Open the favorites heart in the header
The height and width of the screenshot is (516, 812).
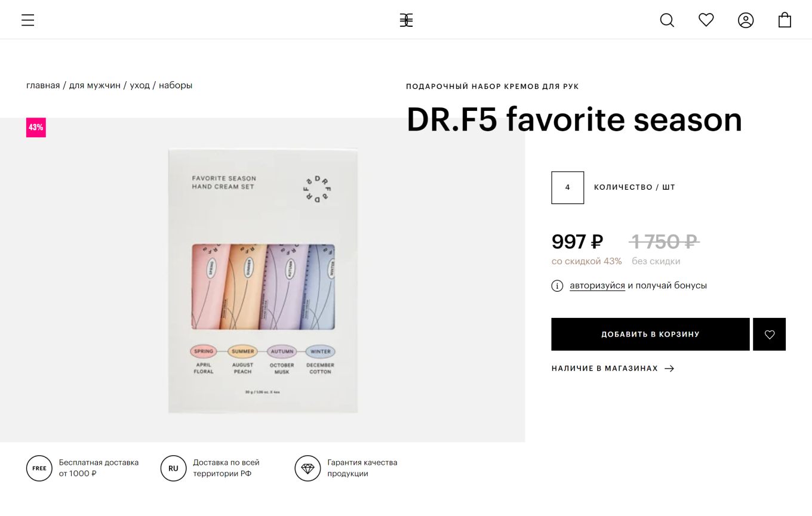tap(706, 20)
